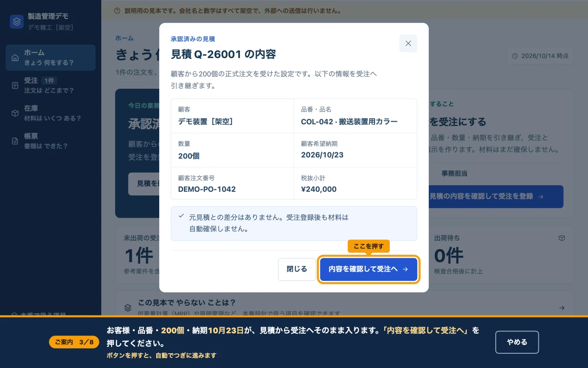Click the order number DEMO-PO-1042

[207, 189]
